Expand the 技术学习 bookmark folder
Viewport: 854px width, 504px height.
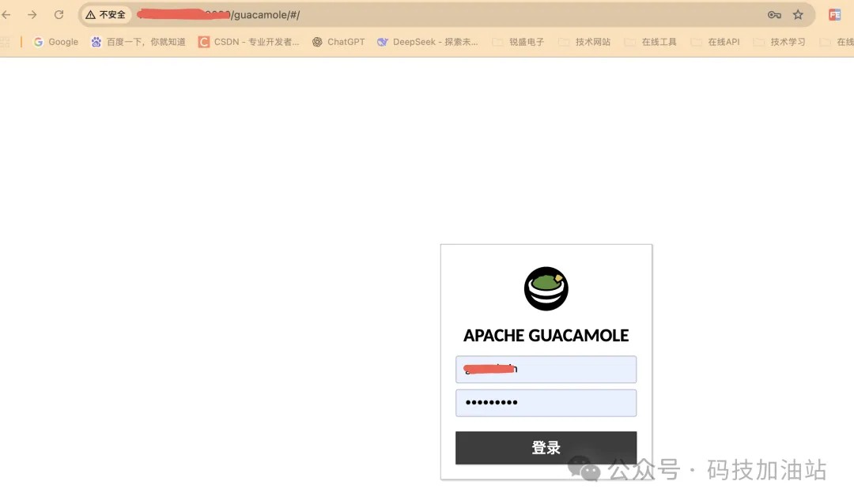pyautogui.click(x=780, y=42)
